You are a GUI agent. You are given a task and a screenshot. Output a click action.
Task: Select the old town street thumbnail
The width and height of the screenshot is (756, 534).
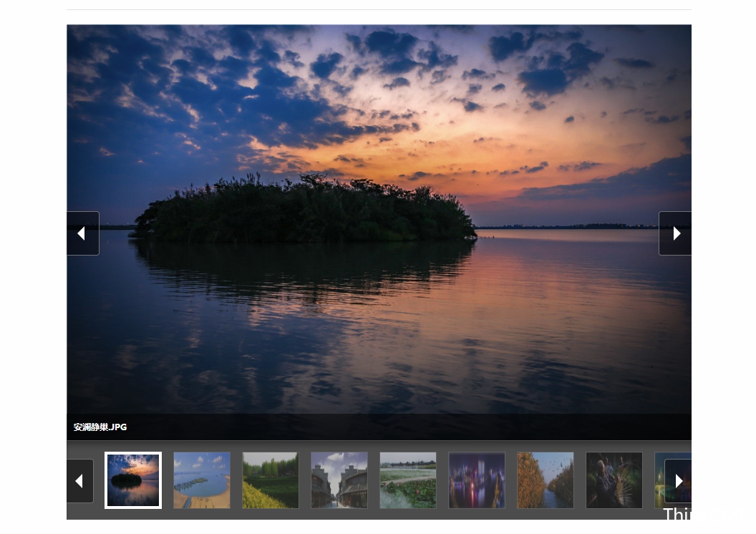tap(339, 480)
